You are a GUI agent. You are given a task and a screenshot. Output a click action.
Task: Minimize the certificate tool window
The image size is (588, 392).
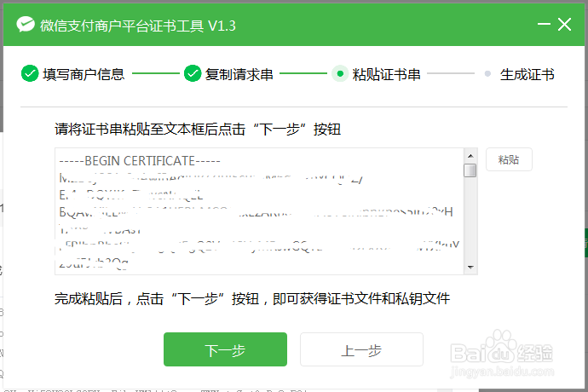(x=544, y=25)
